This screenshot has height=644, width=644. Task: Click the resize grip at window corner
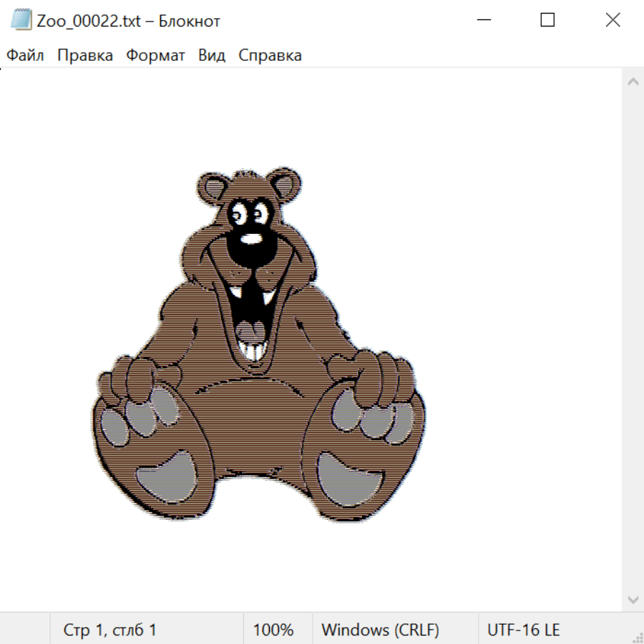[x=638, y=638]
